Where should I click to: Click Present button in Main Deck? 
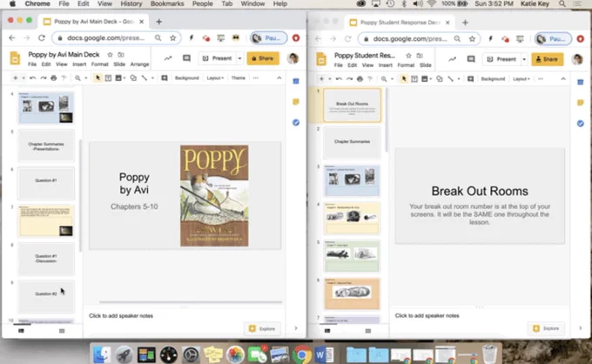pos(218,58)
